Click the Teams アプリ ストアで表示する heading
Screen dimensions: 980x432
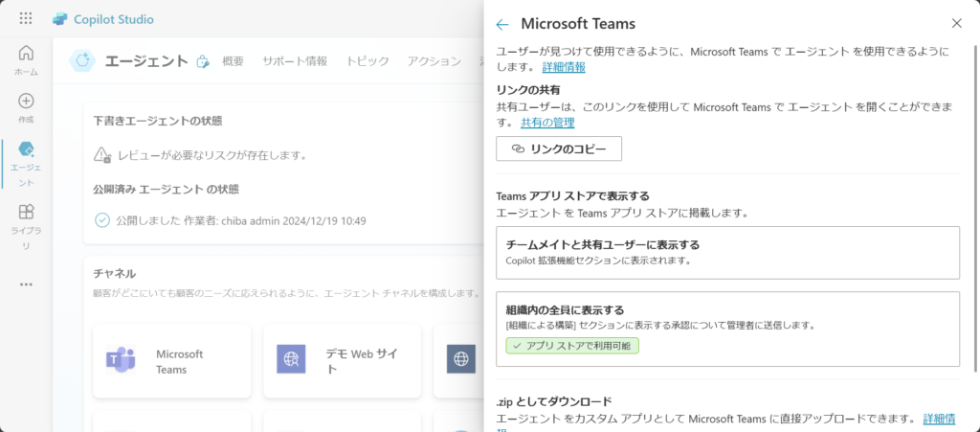[x=572, y=196]
